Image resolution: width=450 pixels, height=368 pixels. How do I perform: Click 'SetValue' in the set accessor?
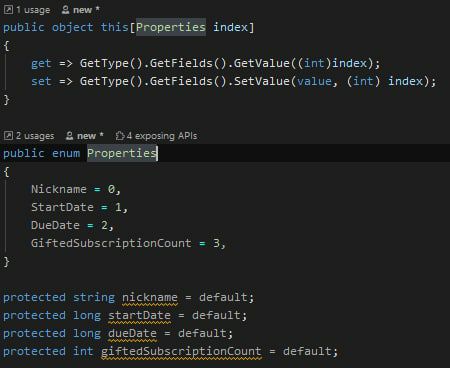pos(262,81)
